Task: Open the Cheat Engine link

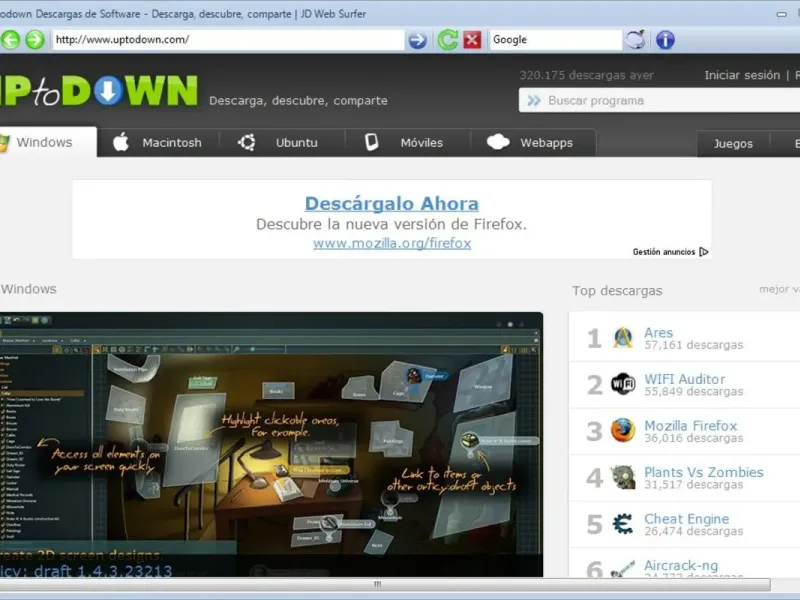Action: 686,519
